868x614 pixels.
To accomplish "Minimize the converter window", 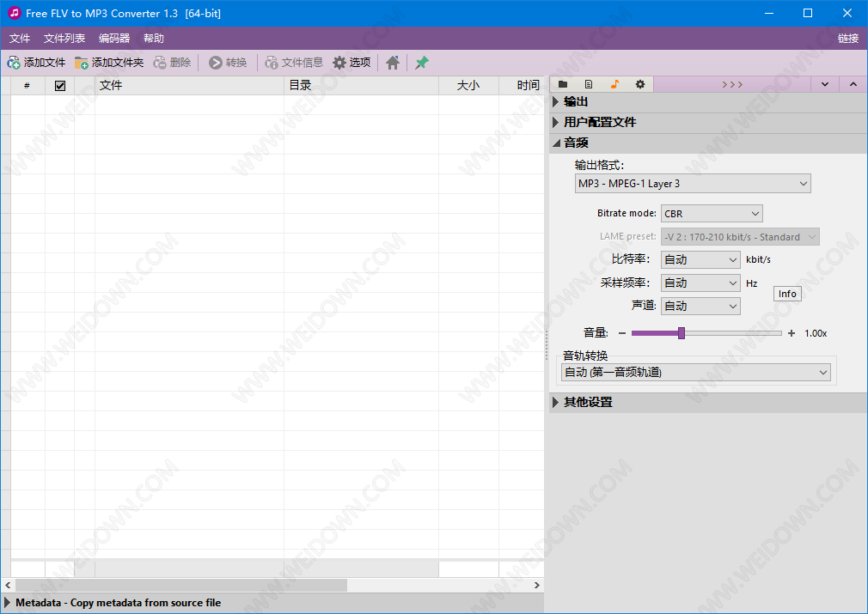I will pos(769,13).
